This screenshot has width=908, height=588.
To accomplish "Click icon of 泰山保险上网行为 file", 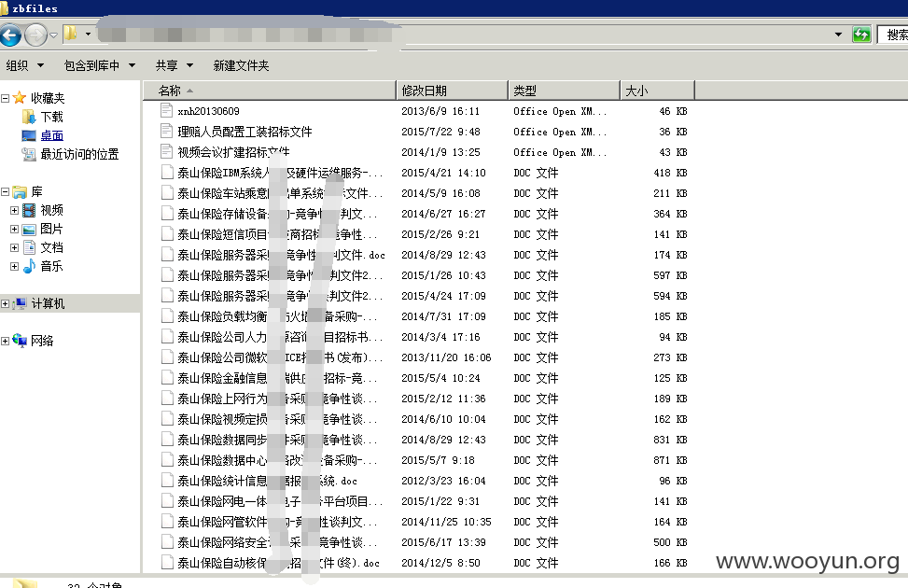I will pyautogui.click(x=167, y=399).
